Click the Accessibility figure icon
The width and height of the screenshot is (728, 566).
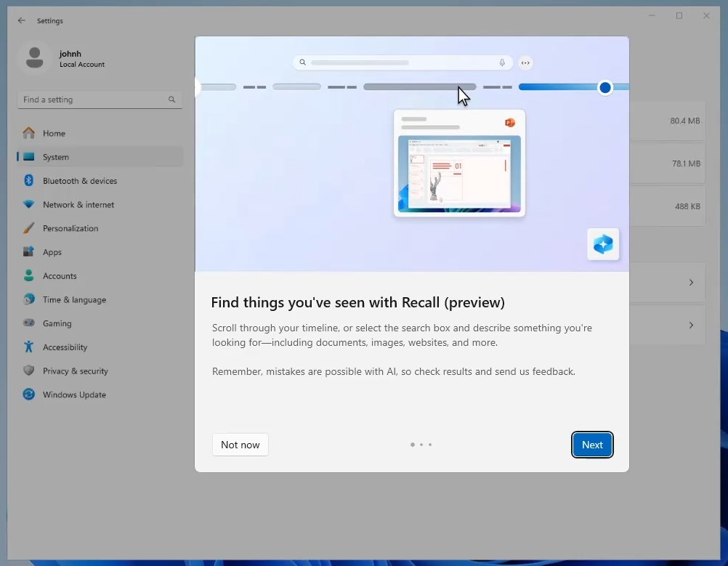pyautogui.click(x=29, y=347)
